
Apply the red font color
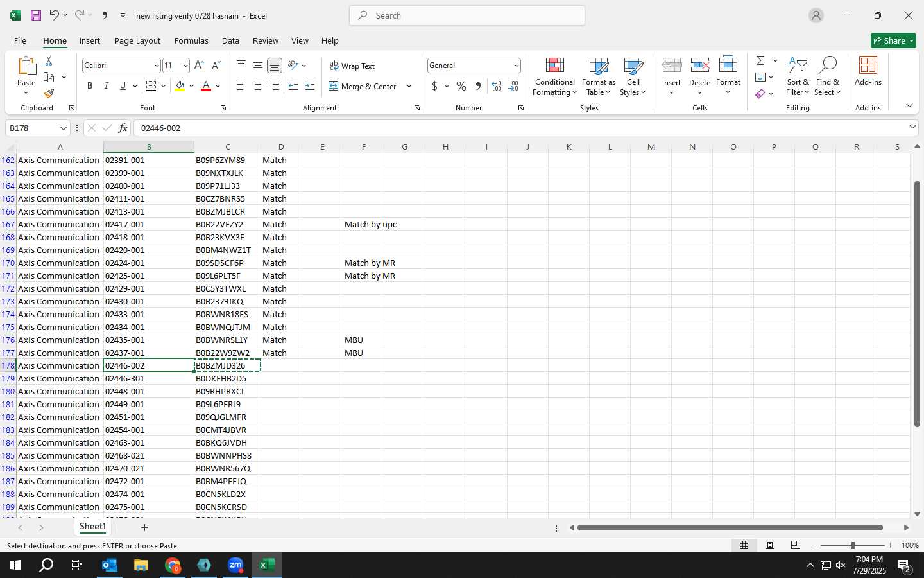point(206,86)
